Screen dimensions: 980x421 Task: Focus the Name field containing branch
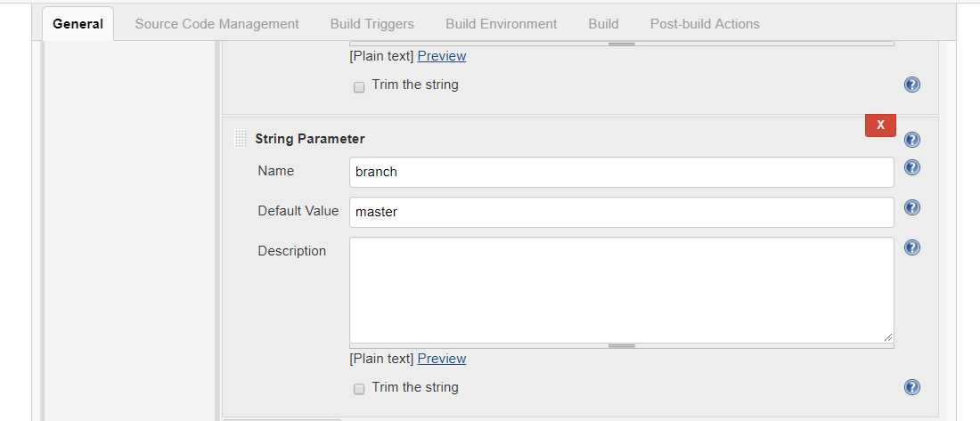pos(621,172)
